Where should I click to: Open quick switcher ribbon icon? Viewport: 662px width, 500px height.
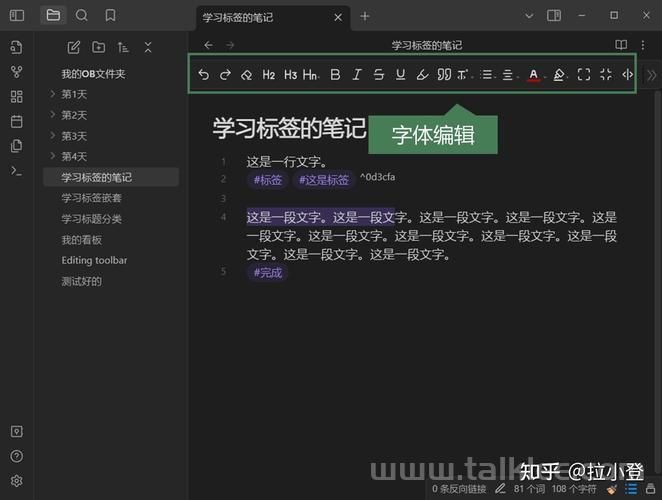click(x=16, y=47)
